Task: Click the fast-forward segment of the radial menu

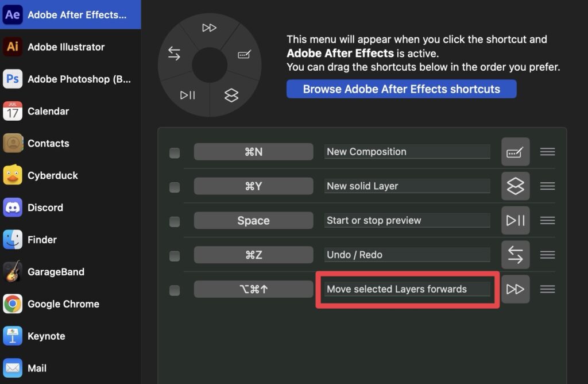Action: click(209, 28)
